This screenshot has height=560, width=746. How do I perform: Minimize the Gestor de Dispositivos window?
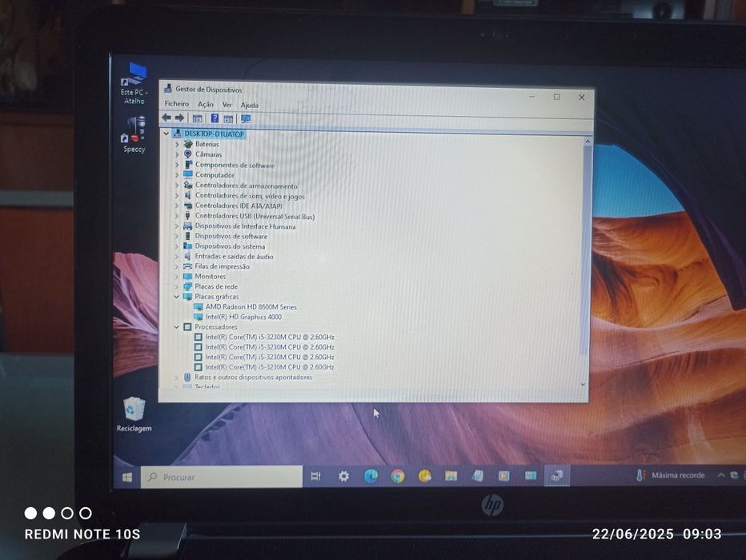(x=532, y=97)
